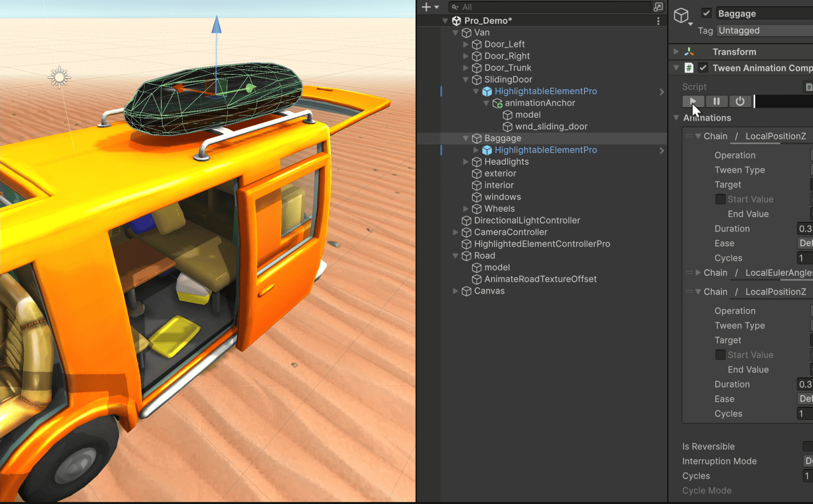Click the HighlightableElementPro prefab icon under SlidingDoor
This screenshot has height=504, width=813.
click(487, 91)
